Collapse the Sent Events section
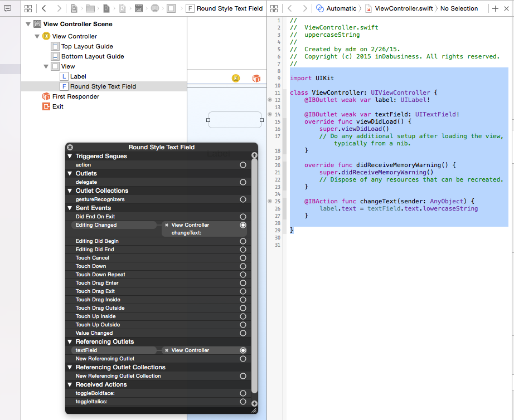 [70, 208]
